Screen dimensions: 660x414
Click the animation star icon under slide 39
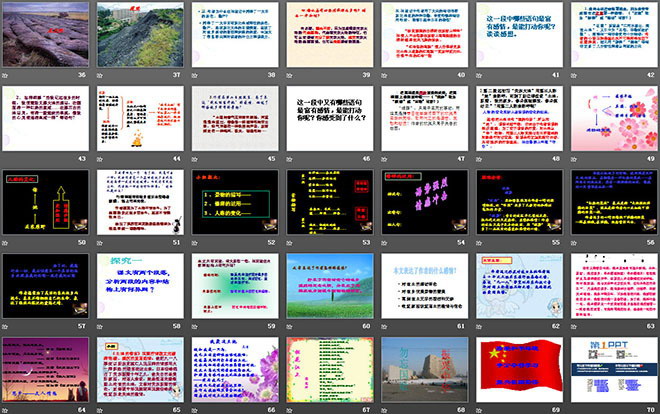pos(289,76)
